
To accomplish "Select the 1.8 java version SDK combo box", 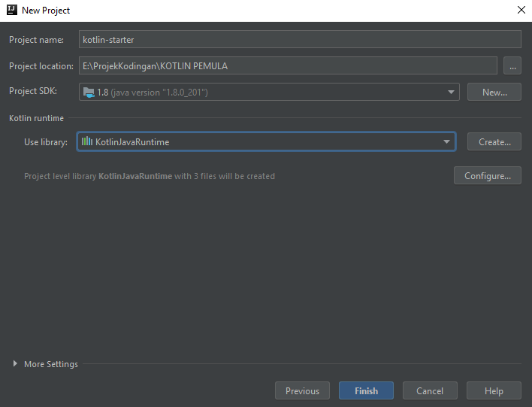I will pyautogui.click(x=270, y=92).
